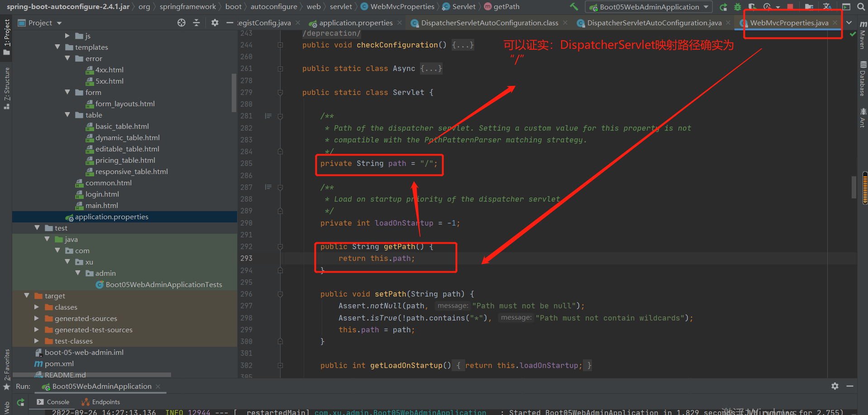Image resolution: width=868 pixels, height=415 pixels.
Task: Open Run panel settings gear
Action: [835, 386]
